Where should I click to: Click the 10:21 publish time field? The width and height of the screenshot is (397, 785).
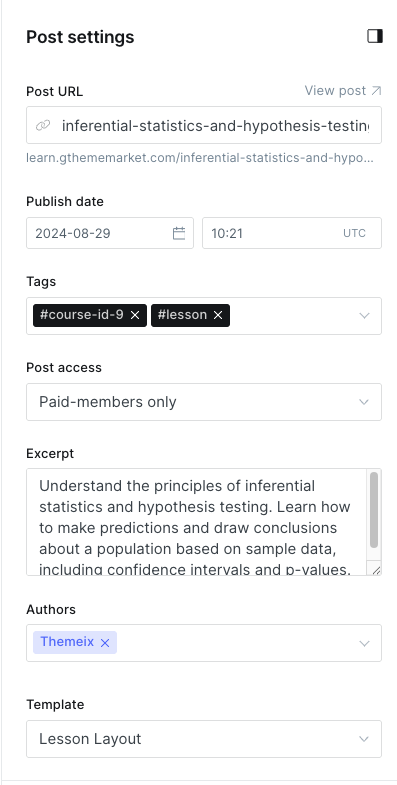pyautogui.click(x=292, y=233)
